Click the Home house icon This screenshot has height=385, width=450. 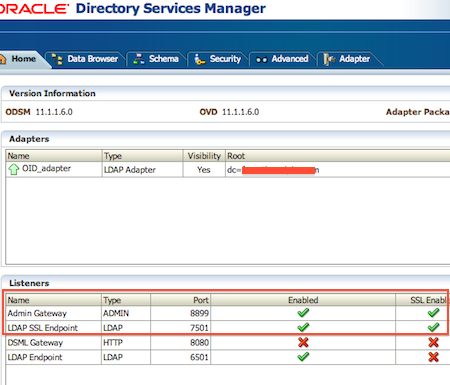2,59
